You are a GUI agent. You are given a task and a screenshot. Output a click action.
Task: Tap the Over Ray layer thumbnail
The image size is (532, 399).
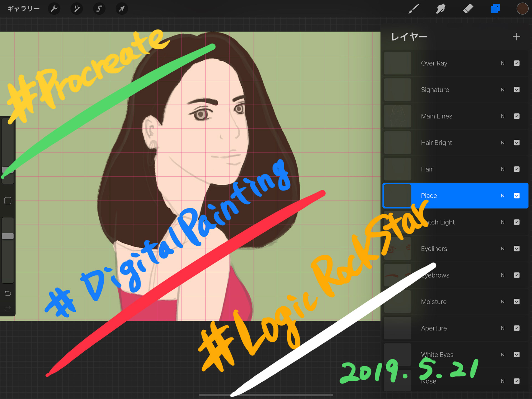[398, 63]
